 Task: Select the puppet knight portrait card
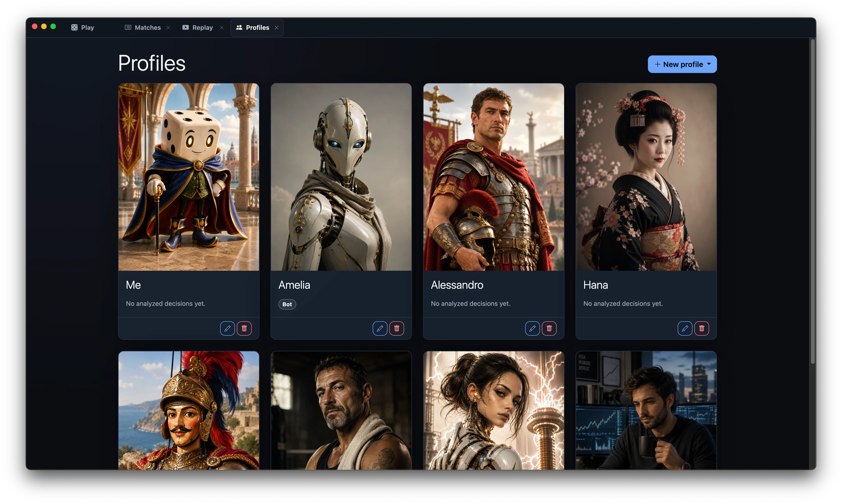click(x=189, y=410)
